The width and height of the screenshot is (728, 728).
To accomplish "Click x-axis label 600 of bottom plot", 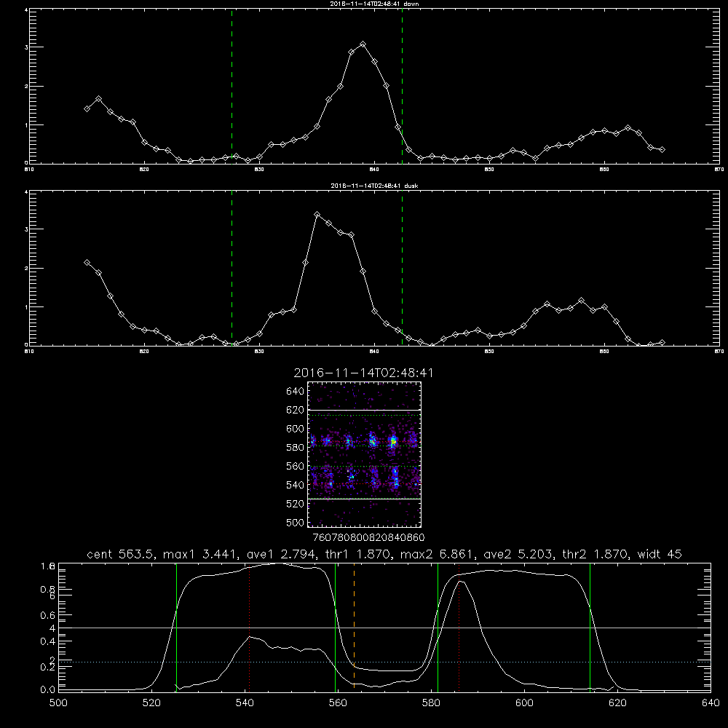I will point(525,703).
